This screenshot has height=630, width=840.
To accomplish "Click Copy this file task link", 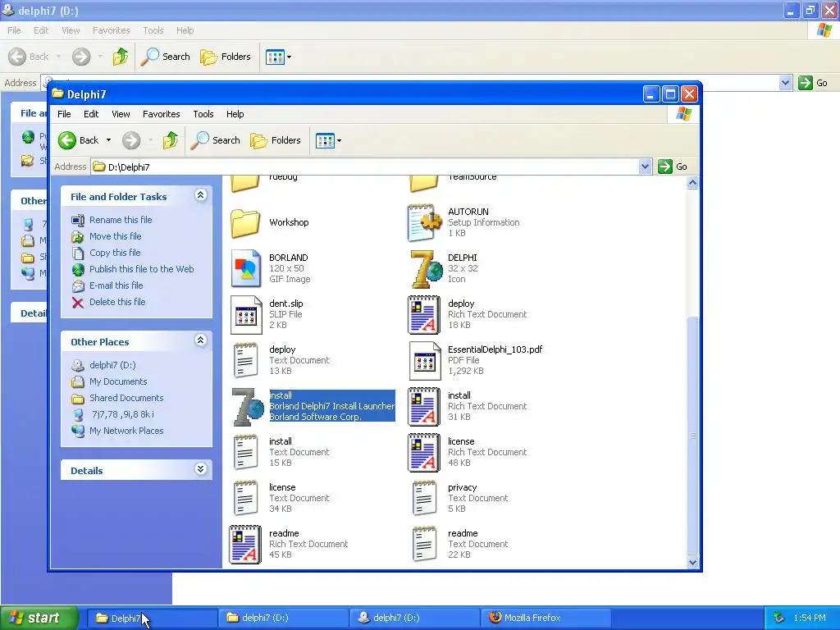I will pos(115,253).
